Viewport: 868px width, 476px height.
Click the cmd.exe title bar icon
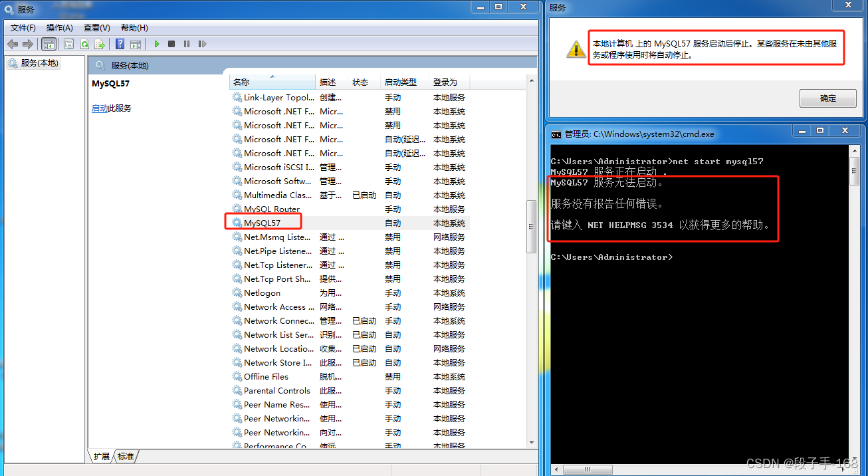556,134
